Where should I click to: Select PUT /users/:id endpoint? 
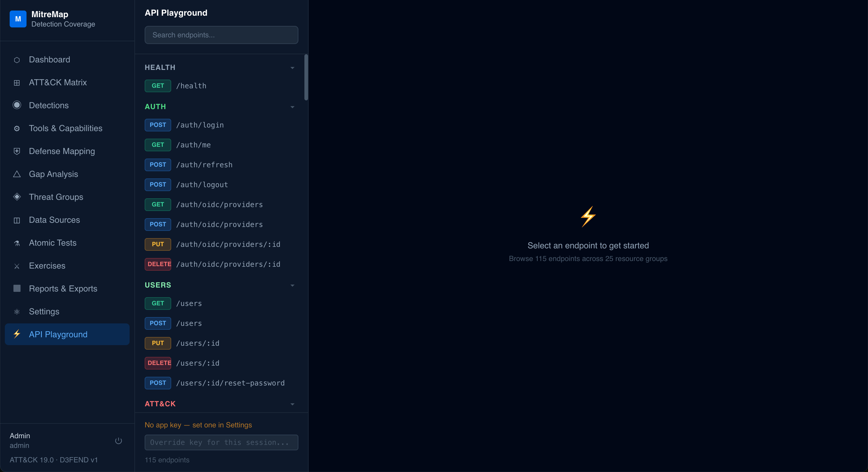222,343
